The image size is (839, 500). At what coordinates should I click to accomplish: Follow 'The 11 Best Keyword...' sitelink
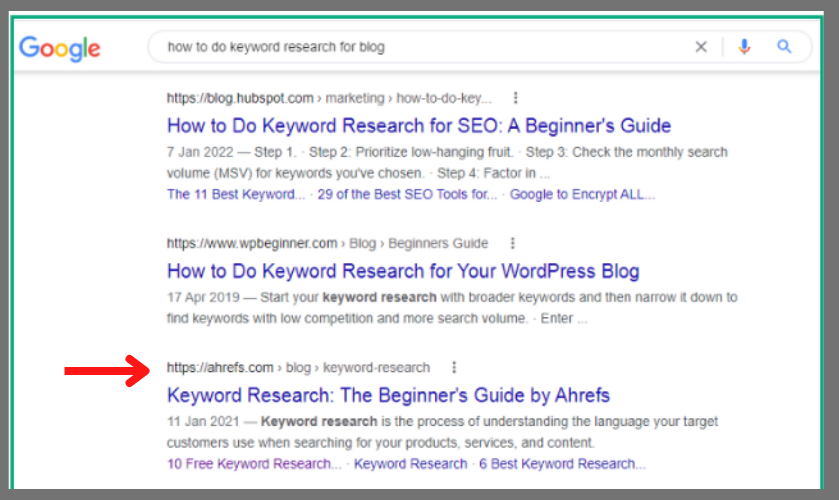(236, 194)
